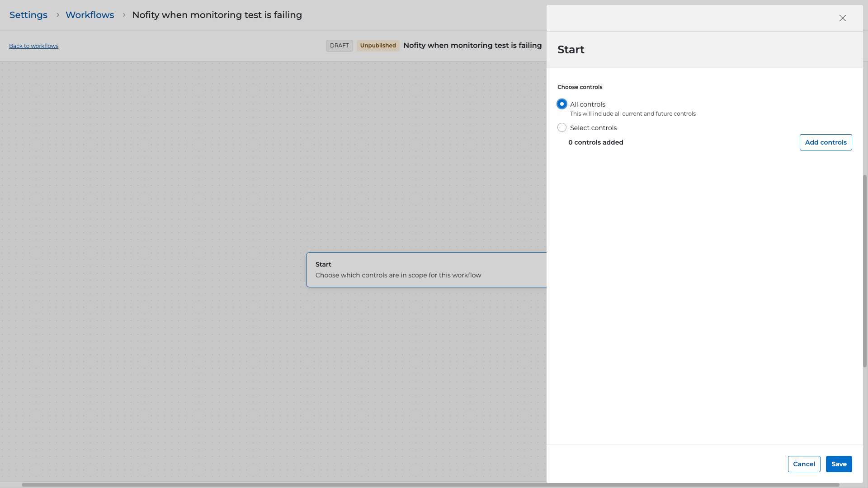868x488 pixels.
Task: Click the 0 controls added label
Action: pos(595,142)
